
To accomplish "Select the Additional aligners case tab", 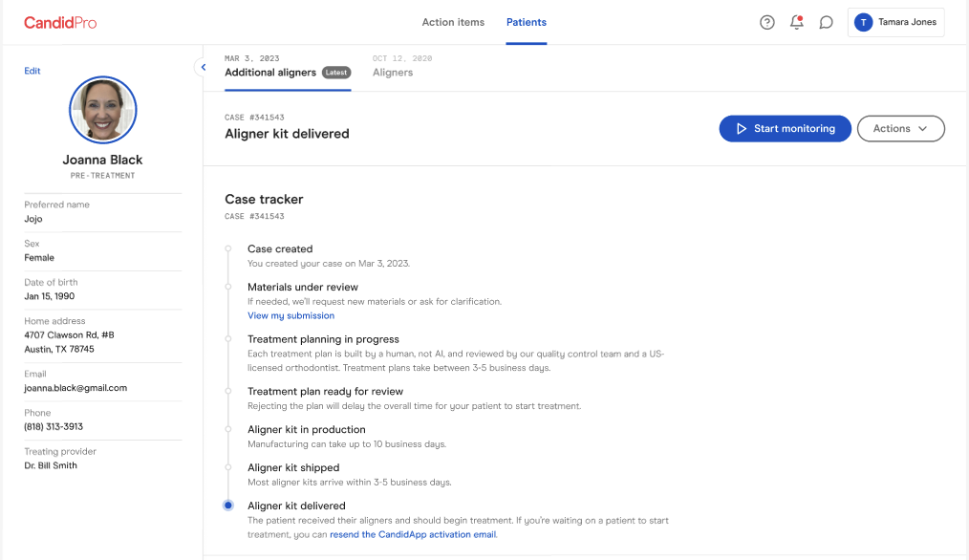I will click(288, 66).
